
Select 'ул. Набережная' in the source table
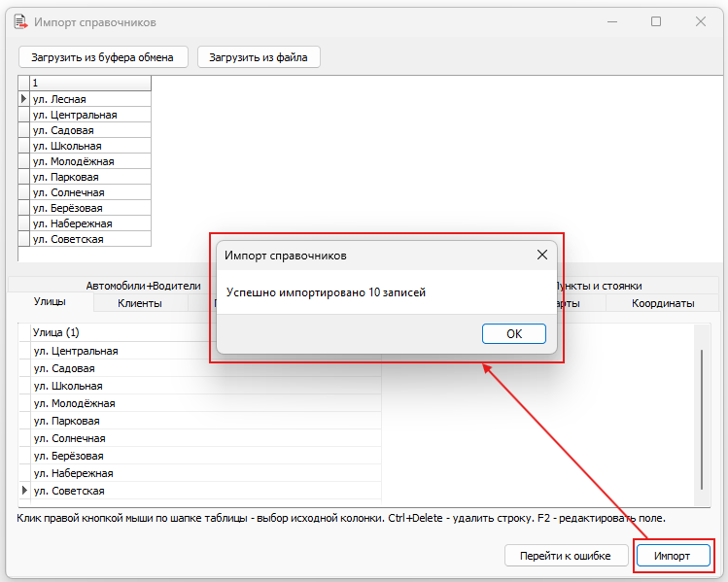(x=90, y=223)
